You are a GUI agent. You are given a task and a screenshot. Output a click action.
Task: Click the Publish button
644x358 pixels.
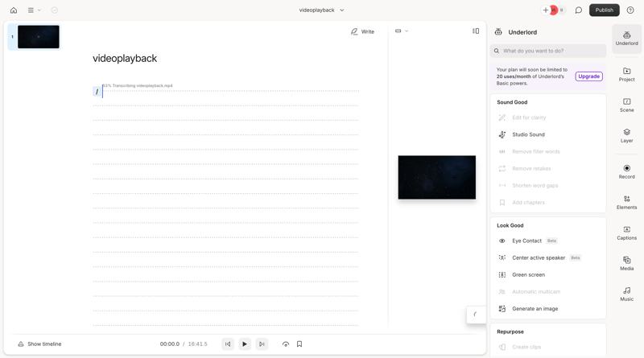click(605, 10)
